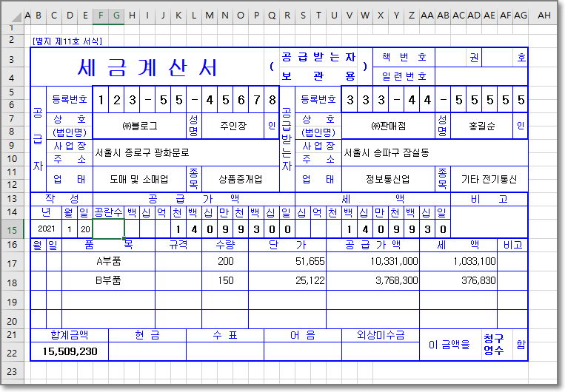Select supply amount 3,768,300
The height and width of the screenshot is (392, 565).
[373, 280]
